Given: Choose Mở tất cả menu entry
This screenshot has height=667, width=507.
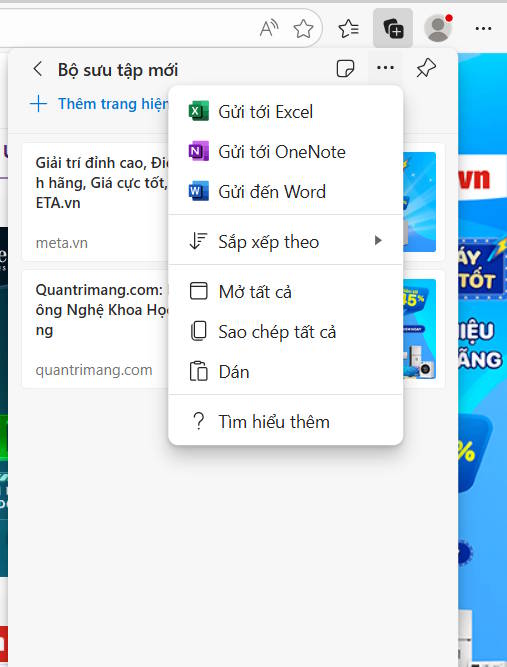Looking at the screenshot, I should [x=286, y=292].
